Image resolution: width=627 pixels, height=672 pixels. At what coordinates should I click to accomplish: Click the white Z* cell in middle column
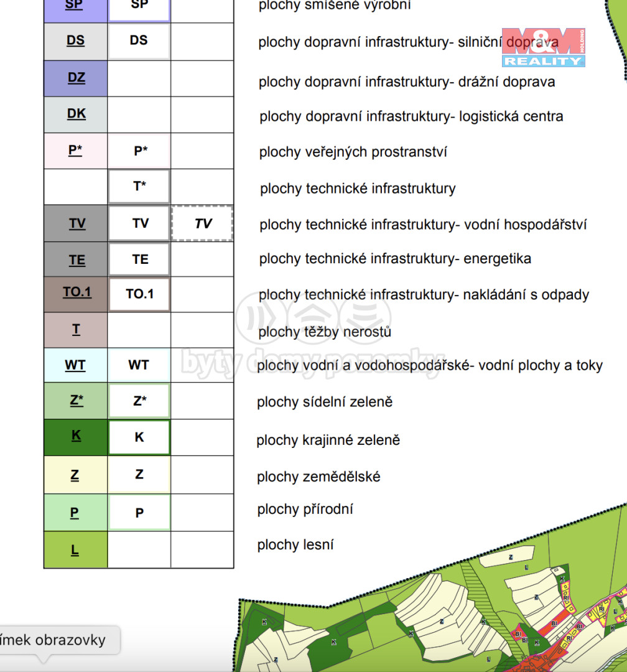139,401
